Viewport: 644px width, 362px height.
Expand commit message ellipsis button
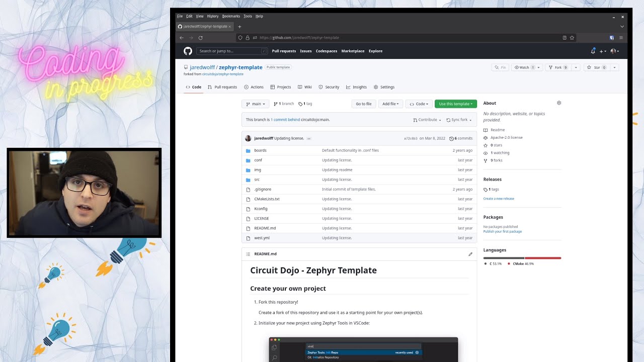tap(309, 138)
